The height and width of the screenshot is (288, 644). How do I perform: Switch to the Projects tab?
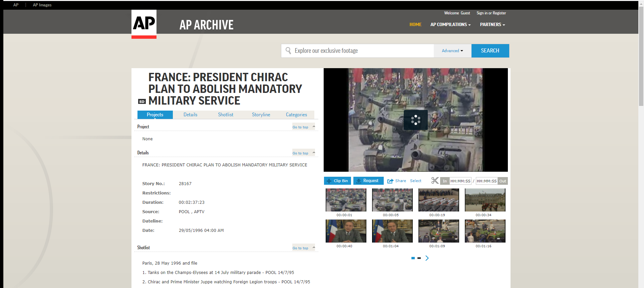155,115
